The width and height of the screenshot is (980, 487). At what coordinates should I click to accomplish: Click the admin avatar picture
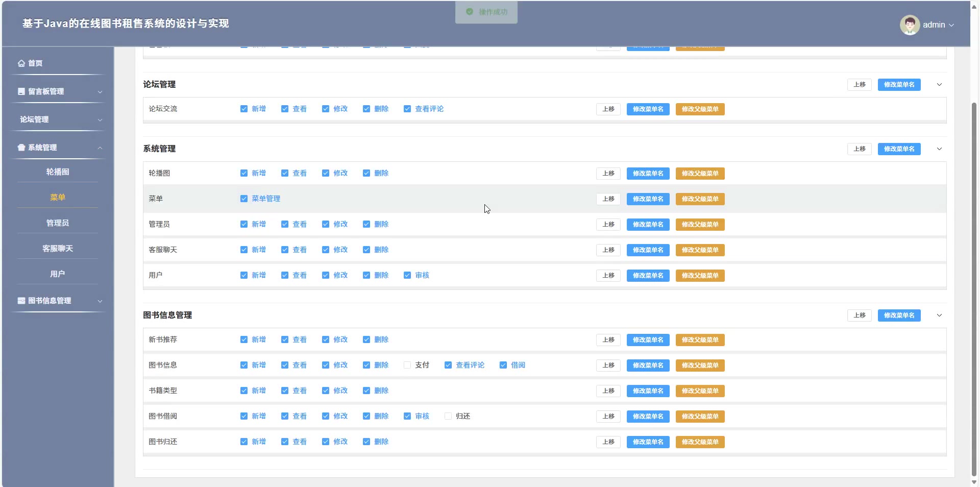pyautogui.click(x=909, y=25)
